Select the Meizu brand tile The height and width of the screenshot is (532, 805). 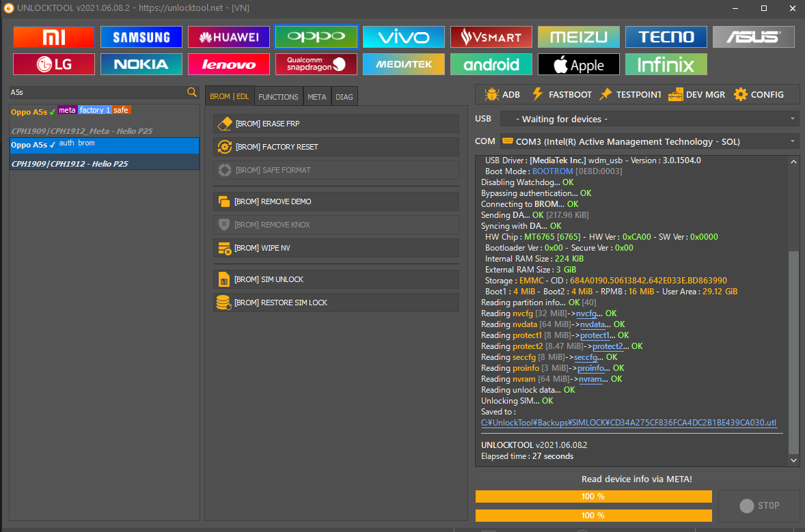(x=579, y=37)
